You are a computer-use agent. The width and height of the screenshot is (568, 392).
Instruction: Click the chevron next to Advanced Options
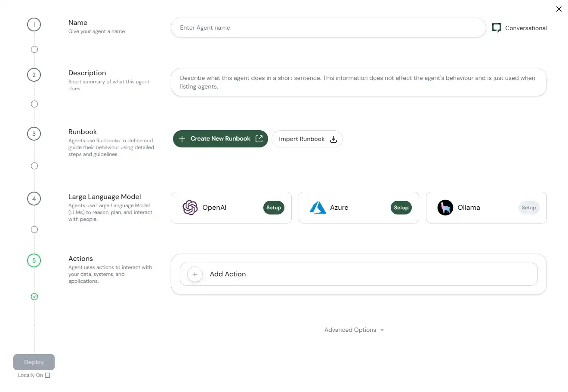381,330
